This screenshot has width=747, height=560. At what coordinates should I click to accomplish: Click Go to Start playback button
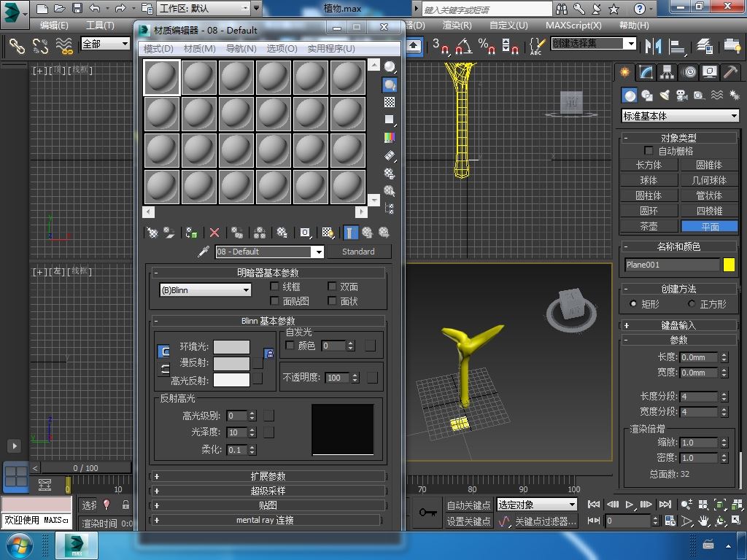click(594, 505)
